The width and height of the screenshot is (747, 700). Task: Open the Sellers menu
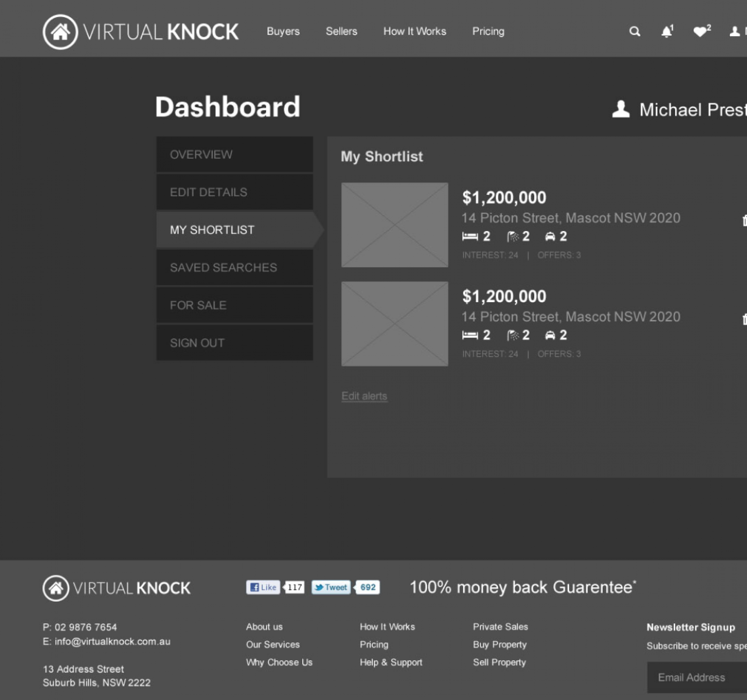click(341, 31)
